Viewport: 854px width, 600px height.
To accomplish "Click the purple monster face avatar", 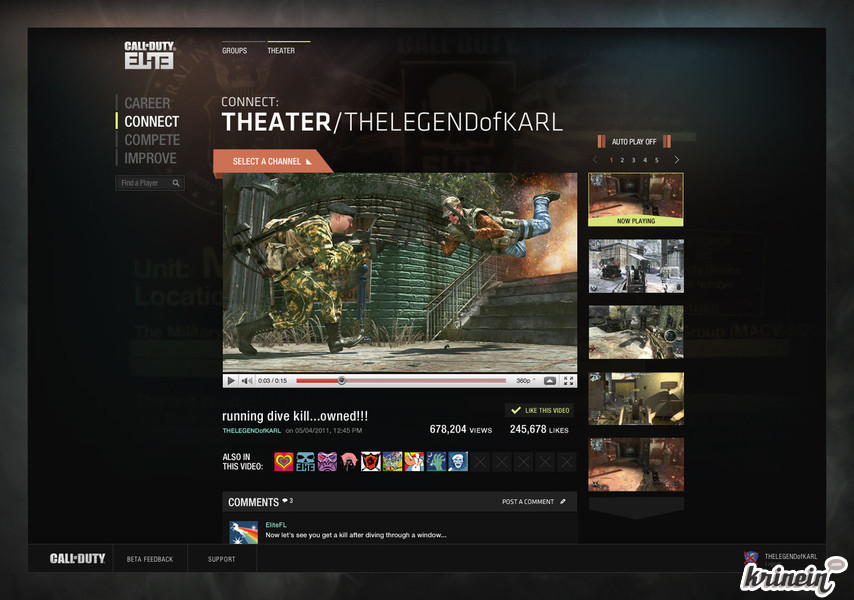I will [x=326, y=461].
